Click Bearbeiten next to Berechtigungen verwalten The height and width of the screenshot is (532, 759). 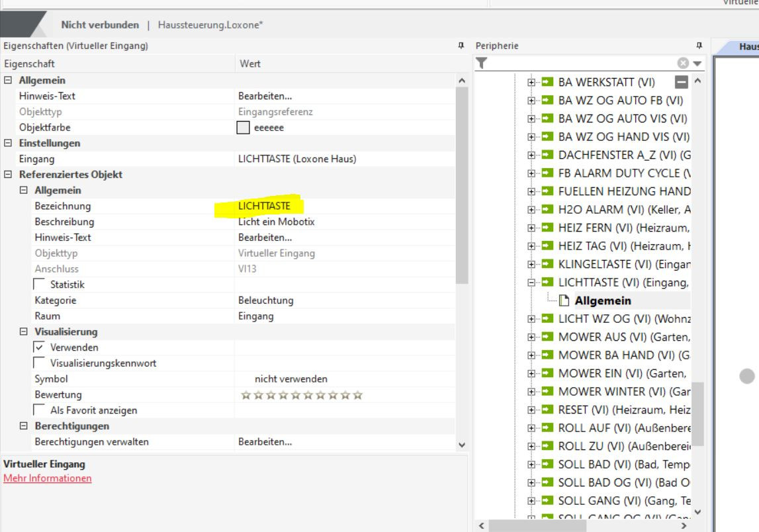point(265,441)
